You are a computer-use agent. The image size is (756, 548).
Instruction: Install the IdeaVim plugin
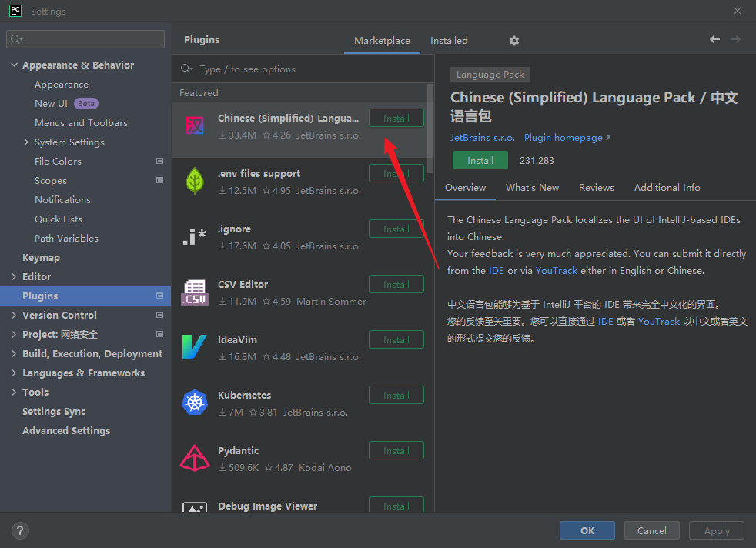[396, 340]
